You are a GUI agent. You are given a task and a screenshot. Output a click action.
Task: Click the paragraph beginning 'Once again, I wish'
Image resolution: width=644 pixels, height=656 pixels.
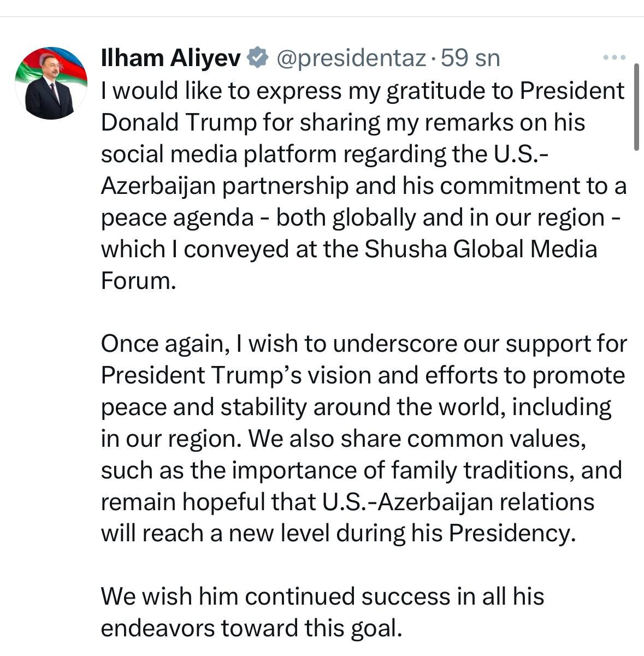363,439
